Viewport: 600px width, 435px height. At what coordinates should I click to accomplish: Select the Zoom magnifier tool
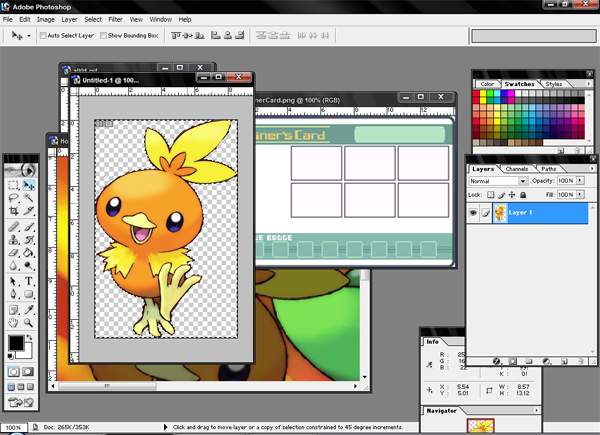pos(29,323)
